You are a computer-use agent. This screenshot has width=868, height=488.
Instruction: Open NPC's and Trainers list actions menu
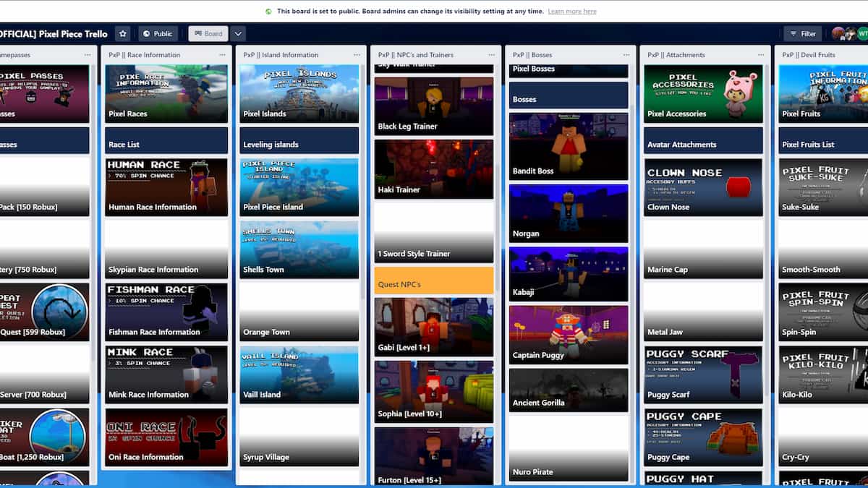tap(491, 55)
